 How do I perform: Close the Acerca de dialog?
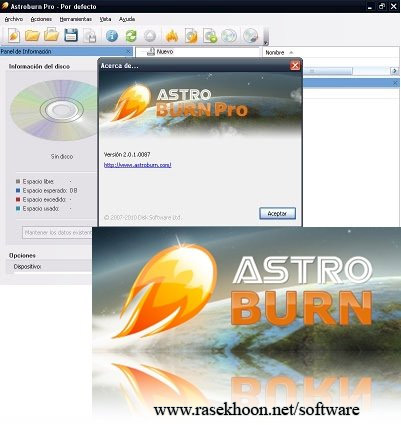(x=295, y=66)
